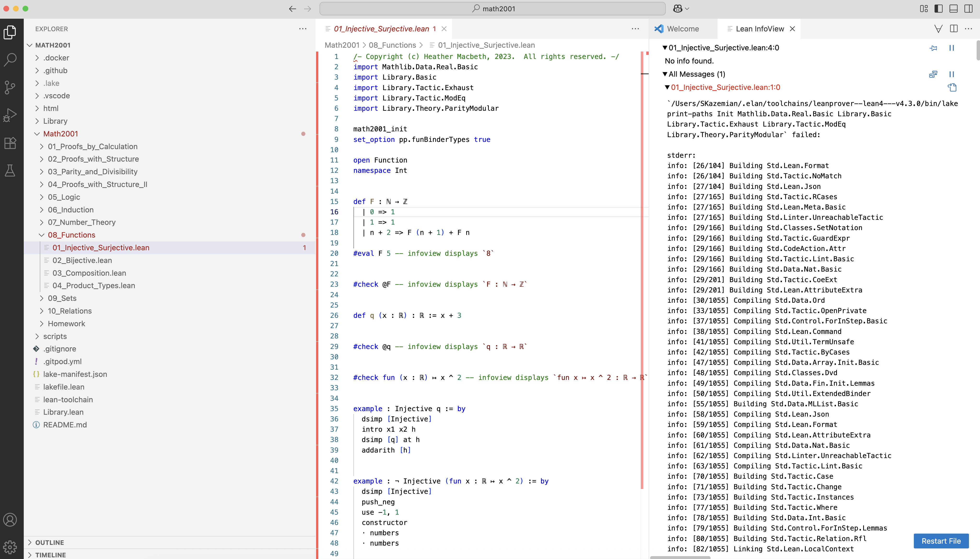
Task: Click the Copilot icon in title bar
Action: click(677, 8)
